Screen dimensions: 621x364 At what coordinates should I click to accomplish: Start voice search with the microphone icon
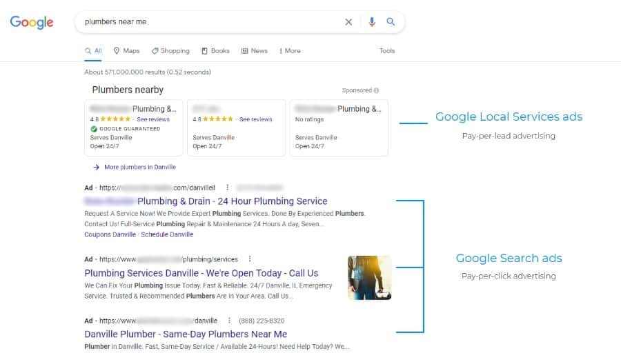(371, 22)
